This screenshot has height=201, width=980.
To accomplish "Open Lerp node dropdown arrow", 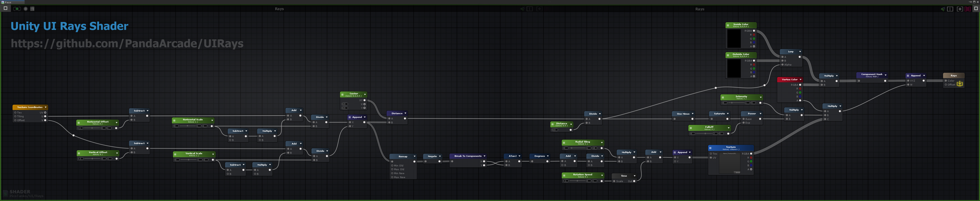I will (x=800, y=51).
